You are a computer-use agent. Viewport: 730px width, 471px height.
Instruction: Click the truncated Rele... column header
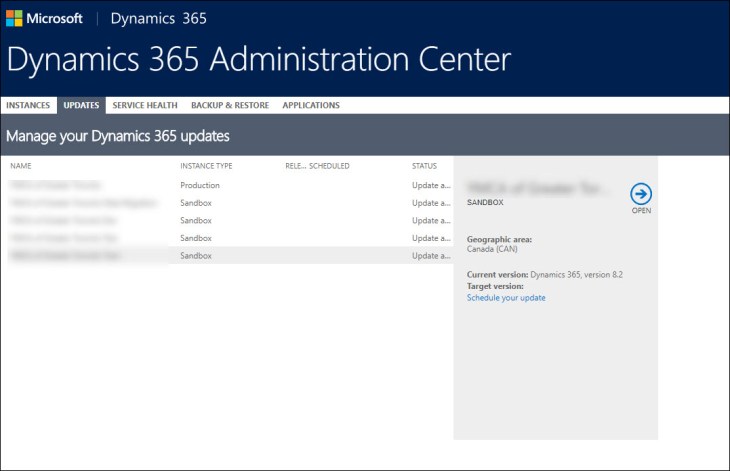point(295,166)
